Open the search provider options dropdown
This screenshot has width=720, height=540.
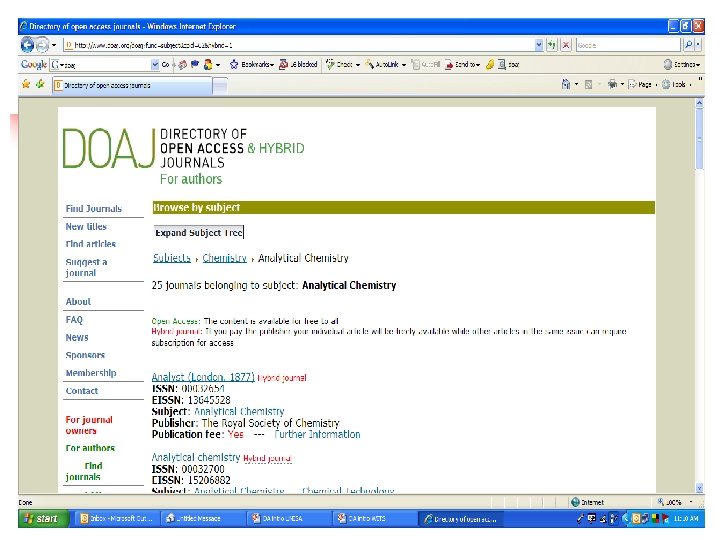click(698, 45)
